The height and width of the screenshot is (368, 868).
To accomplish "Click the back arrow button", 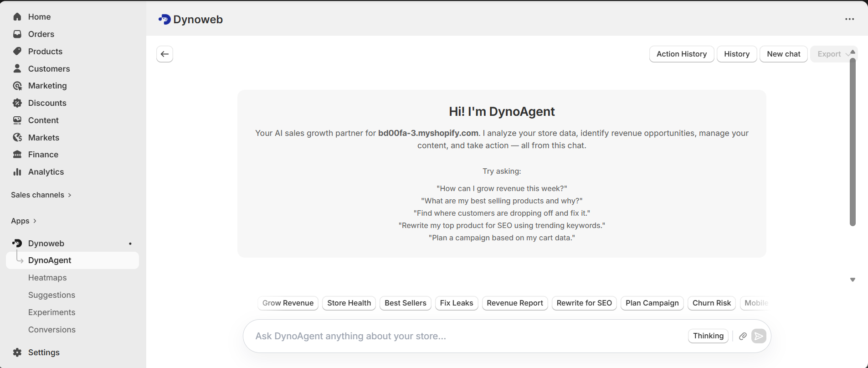I will (x=164, y=54).
